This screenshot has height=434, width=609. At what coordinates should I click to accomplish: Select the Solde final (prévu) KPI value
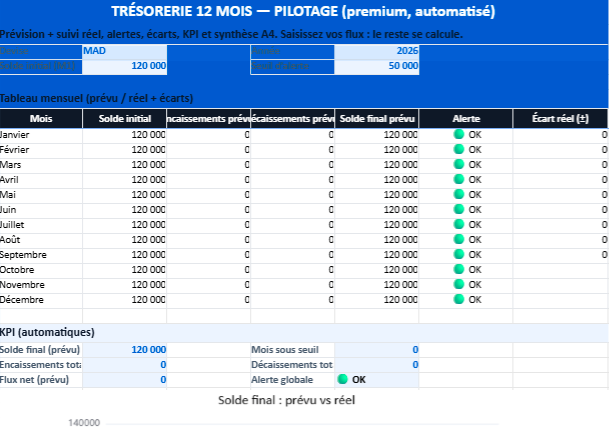tap(124, 349)
